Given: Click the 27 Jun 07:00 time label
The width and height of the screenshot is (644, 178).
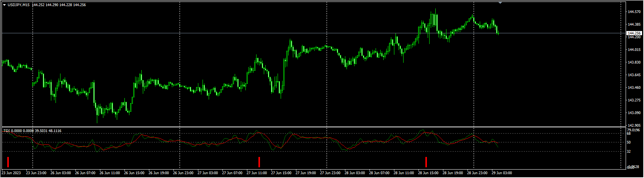Looking at the screenshot, I should click(x=232, y=173).
